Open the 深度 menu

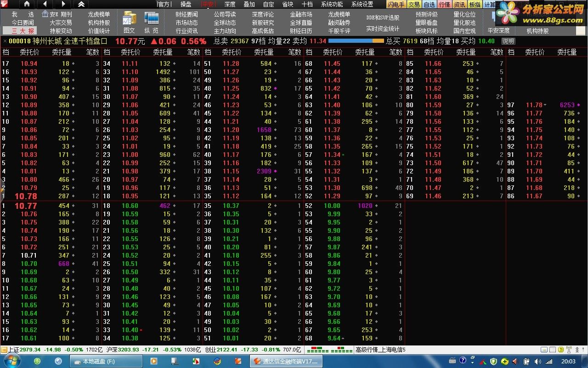[x=230, y=4]
